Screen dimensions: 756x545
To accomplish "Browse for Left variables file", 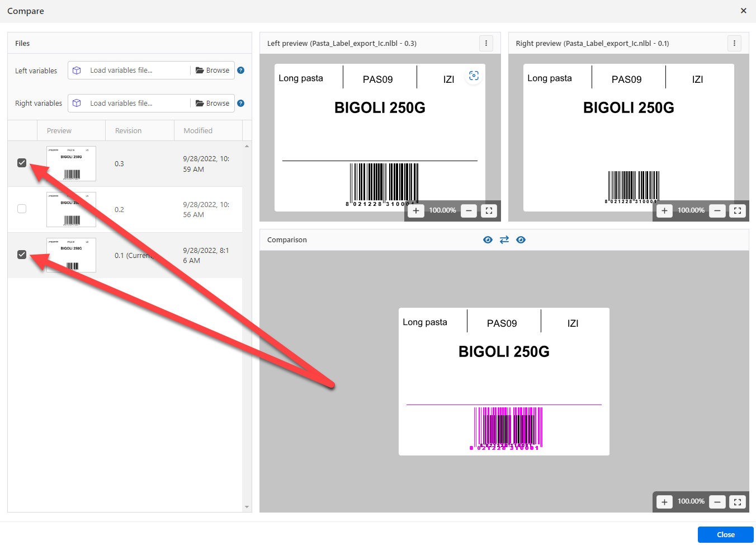I will 212,71.
